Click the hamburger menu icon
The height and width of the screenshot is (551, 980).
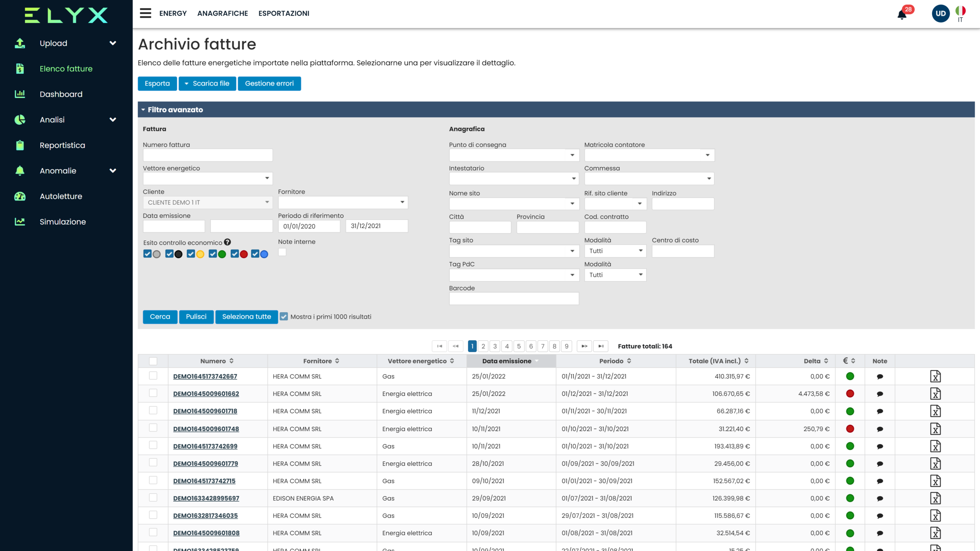145,13
